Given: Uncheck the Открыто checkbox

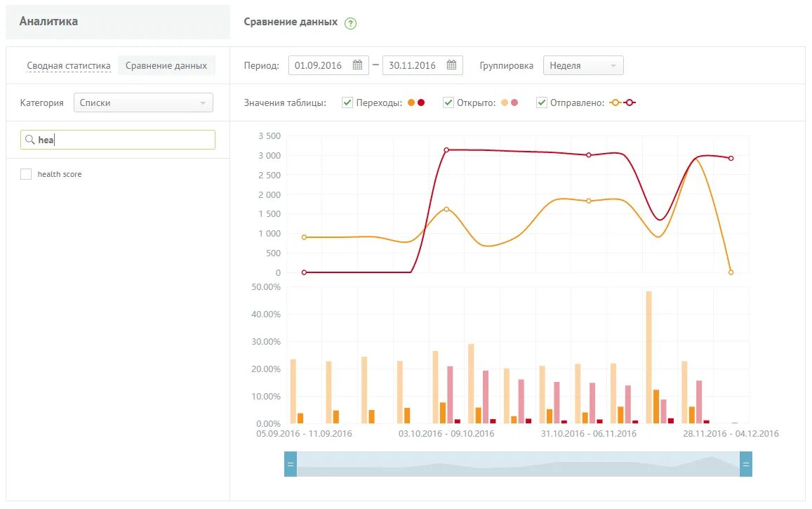Looking at the screenshot, I should 448,103.
